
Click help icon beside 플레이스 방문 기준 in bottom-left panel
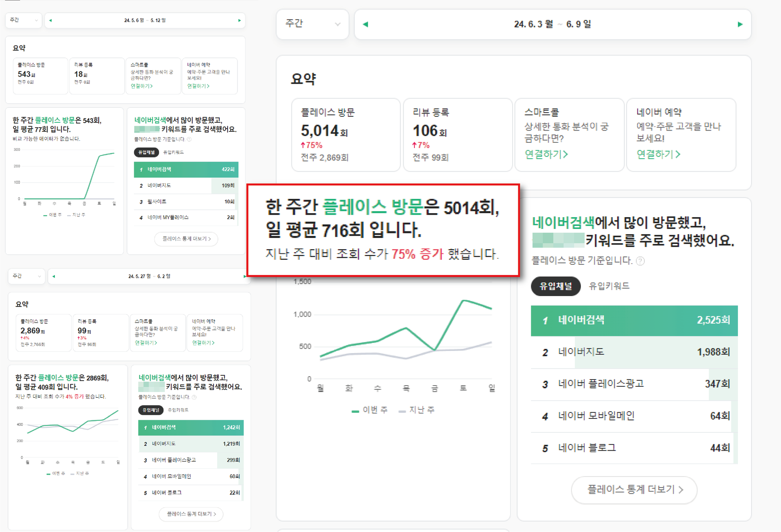point(194,397)
